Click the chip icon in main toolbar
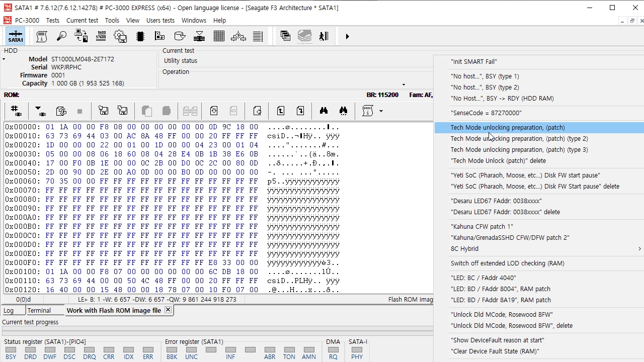This screenshot has width=644, height=362. pos(140,36)
